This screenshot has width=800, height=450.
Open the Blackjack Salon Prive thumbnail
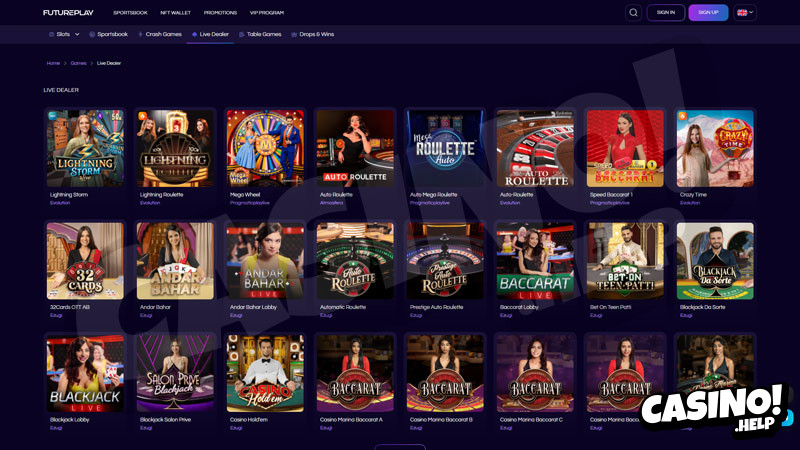point(175,373)
